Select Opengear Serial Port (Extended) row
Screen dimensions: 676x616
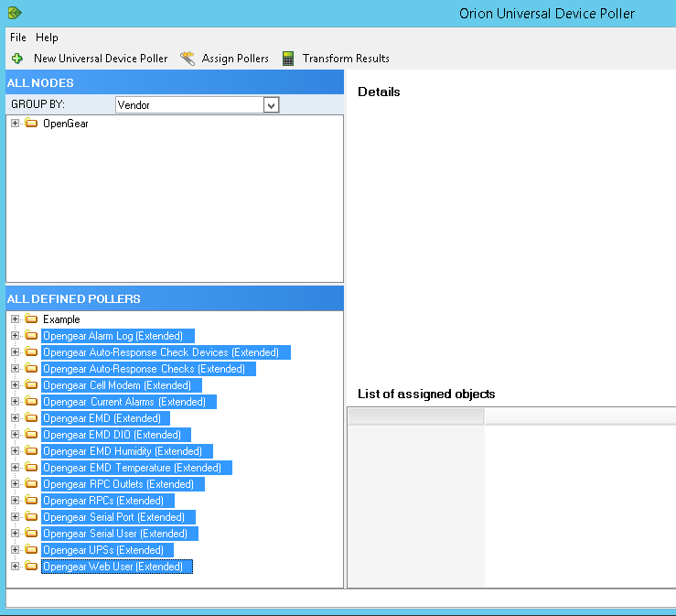pyautogui.click(x=119, y=517)
